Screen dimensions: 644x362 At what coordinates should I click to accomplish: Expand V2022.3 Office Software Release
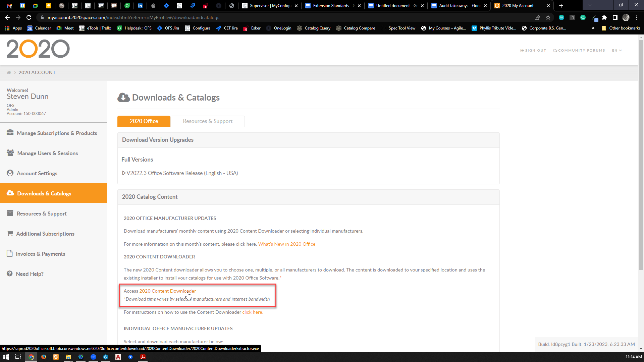pos(180,173)
